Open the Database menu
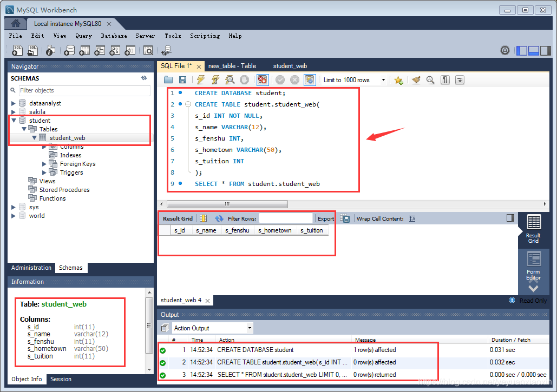 [114, 36]
